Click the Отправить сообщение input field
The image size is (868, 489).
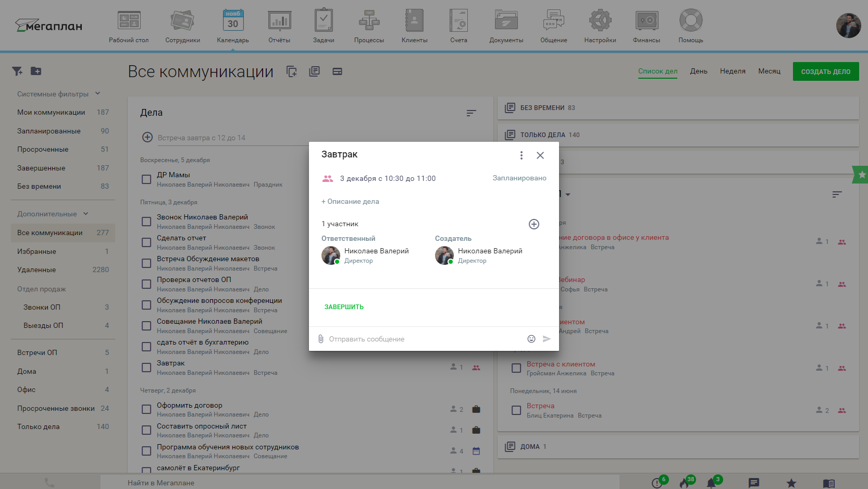426,339
